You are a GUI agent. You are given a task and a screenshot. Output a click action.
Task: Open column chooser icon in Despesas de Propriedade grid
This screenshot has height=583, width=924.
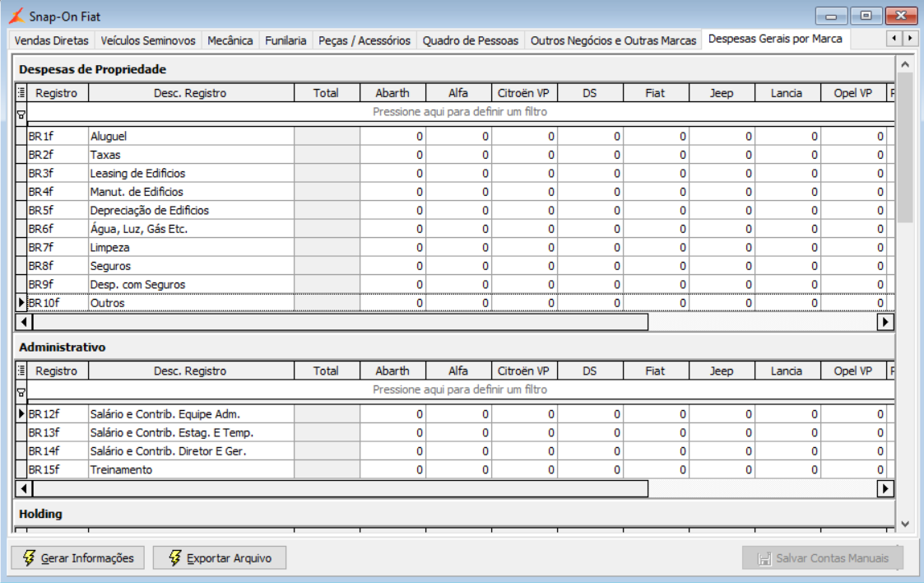[x=21, y=92]
